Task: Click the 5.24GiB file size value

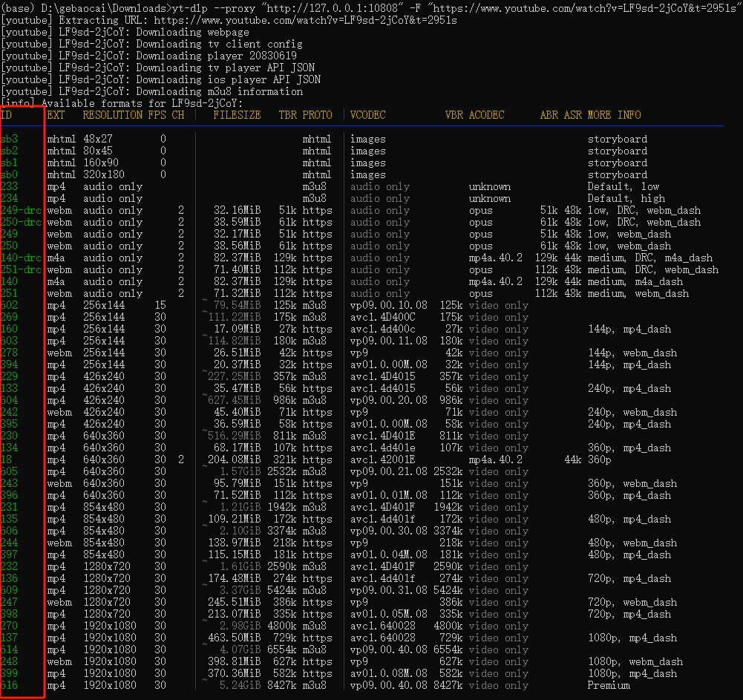Action: point(237,685)
